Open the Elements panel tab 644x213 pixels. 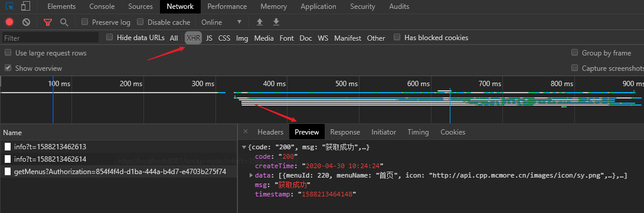click(61, 6)
